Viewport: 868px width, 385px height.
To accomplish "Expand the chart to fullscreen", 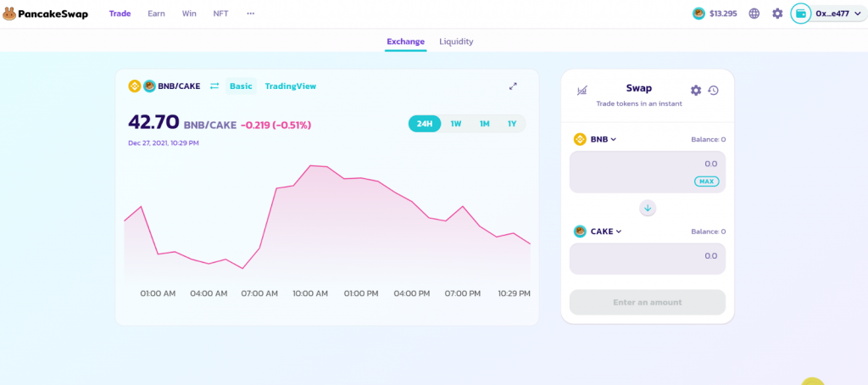I will [x=513, y=86].
